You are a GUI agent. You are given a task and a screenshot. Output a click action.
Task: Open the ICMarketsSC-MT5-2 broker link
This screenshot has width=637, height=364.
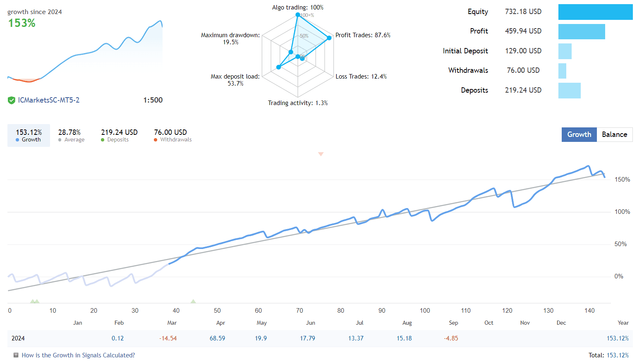click(48, 100)
